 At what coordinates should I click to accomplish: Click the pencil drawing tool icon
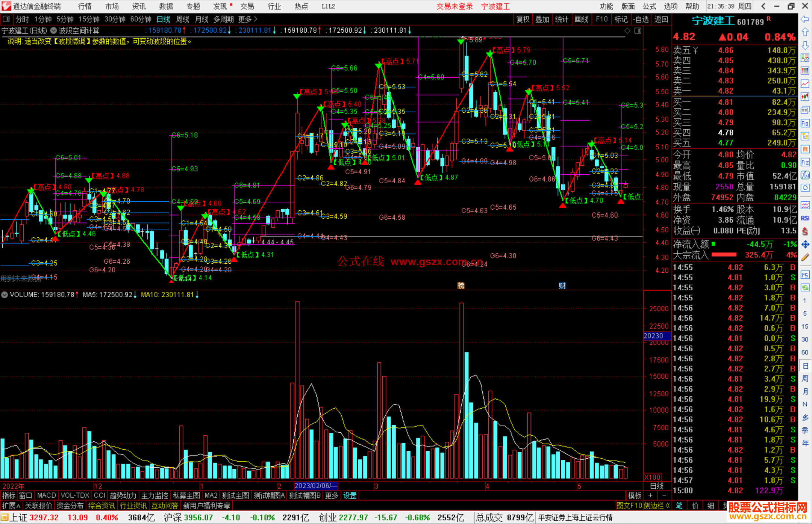[805, 258]
